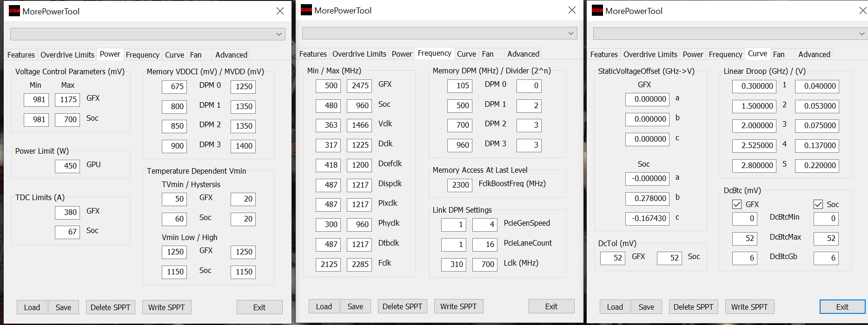Image resolution: width=868 pixels, height=325 pixels.
Task: Open the GPU selection dropdown in left window
Action: click(x=148, y=34)
